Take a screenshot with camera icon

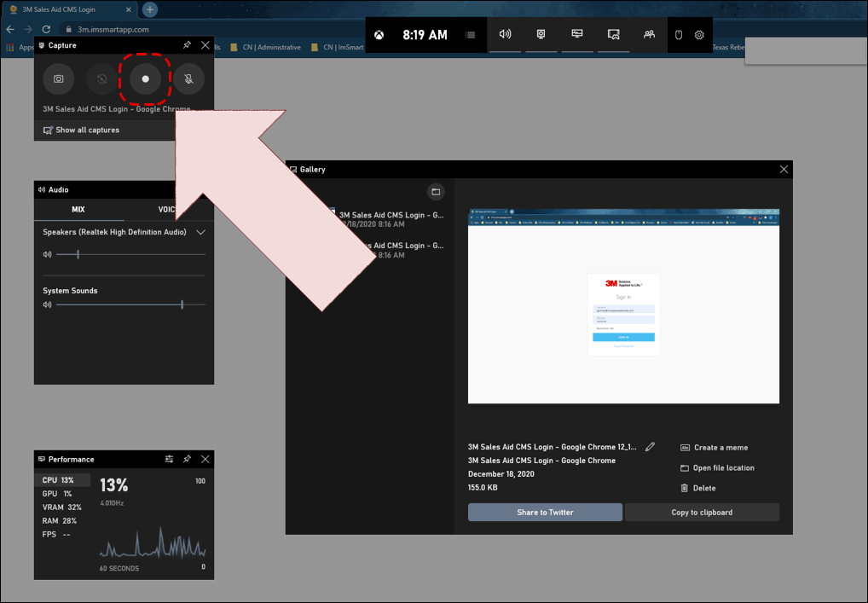pyautogui.click(x=58, y=78)
